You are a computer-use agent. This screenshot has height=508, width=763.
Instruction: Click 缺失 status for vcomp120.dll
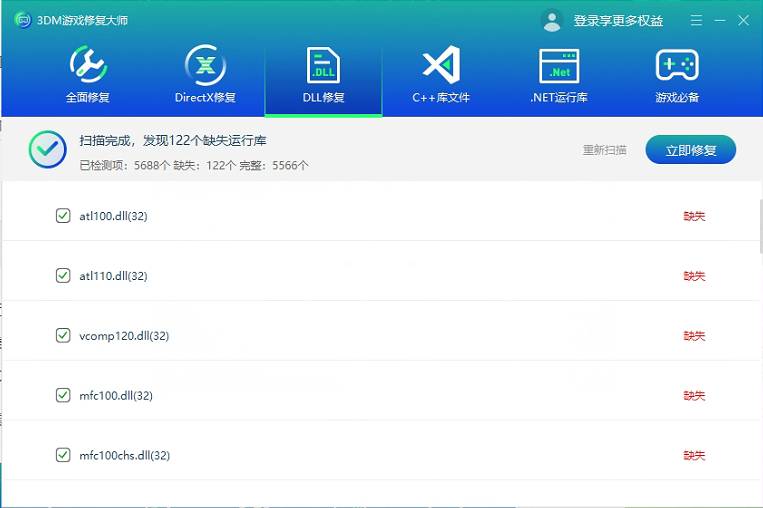[x=694, y=335]
